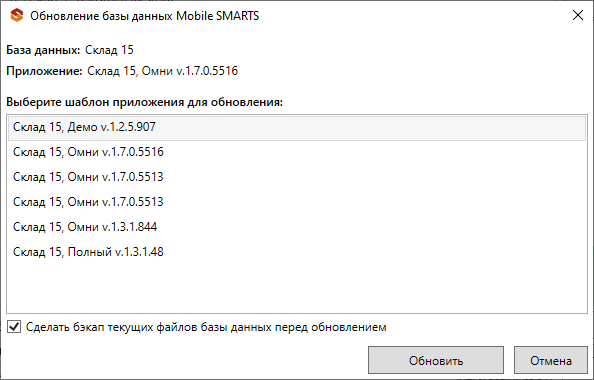The width and height of the screenshot is (594, 380).
Task: Click the Mobile SMARTS logo icon
Action: (17, 16)
